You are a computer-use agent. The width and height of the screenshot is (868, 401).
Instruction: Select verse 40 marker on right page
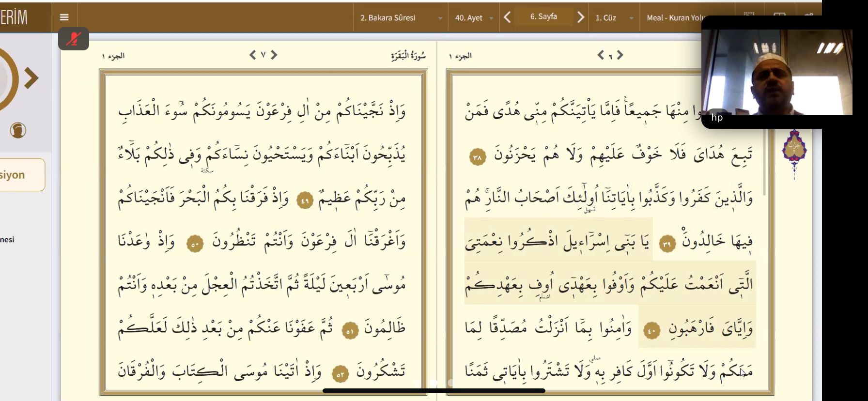pos(651,331)
